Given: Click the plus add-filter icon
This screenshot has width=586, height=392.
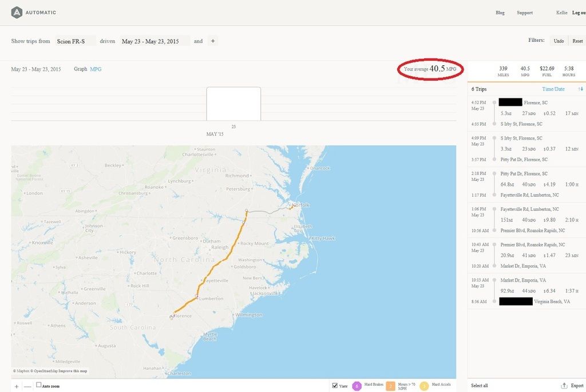Looking at the screenshot, I should (x=212, y=41).
